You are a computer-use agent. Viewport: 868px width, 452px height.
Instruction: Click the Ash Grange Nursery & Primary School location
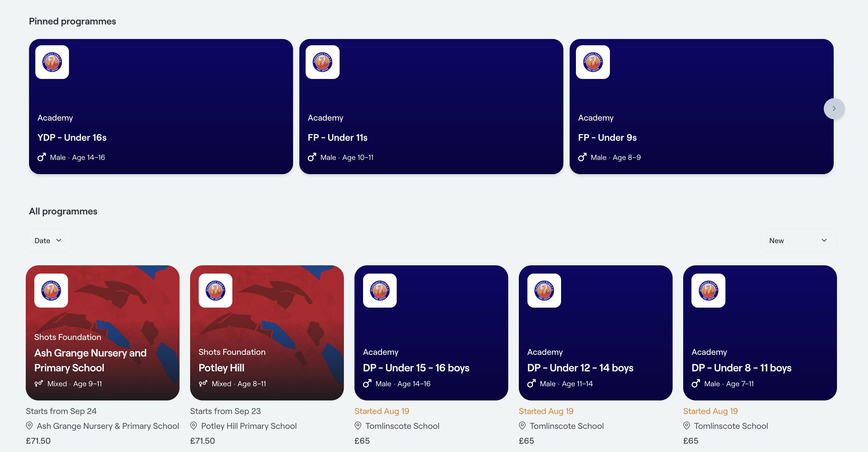point(108,426)
